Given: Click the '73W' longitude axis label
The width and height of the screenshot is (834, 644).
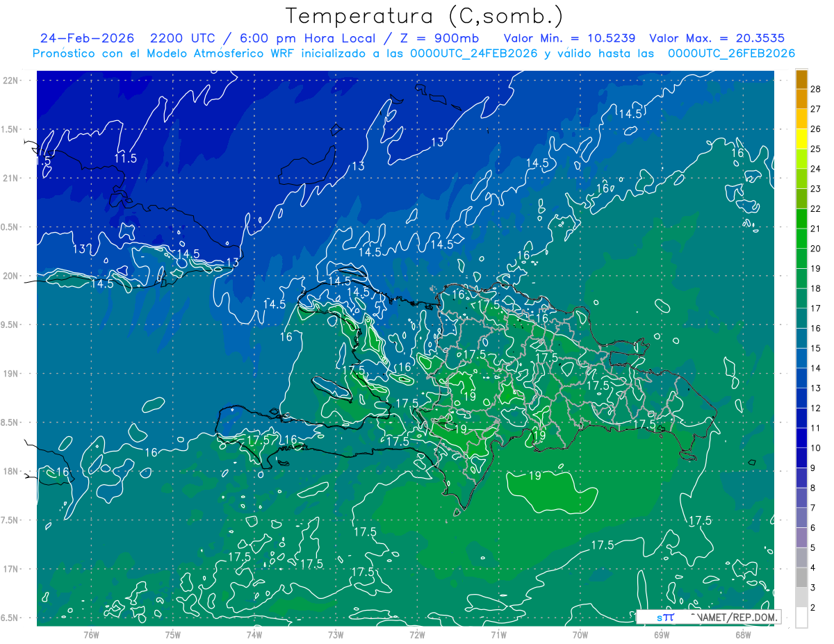Looking at the screenshot, I should click(336, 634).
